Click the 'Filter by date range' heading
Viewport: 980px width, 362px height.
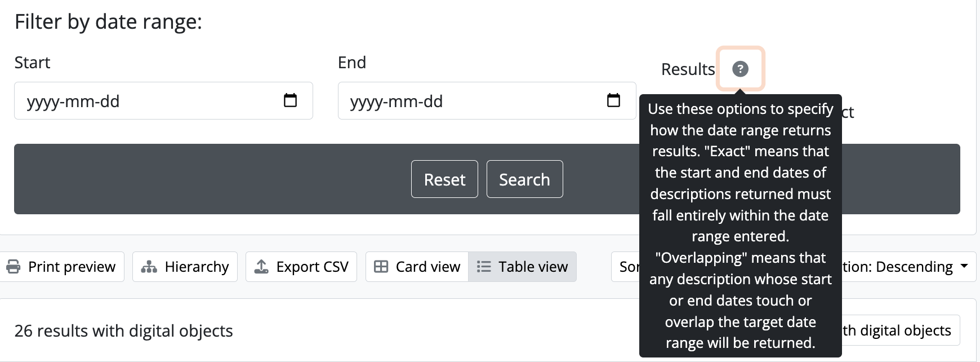click(108, 22)
